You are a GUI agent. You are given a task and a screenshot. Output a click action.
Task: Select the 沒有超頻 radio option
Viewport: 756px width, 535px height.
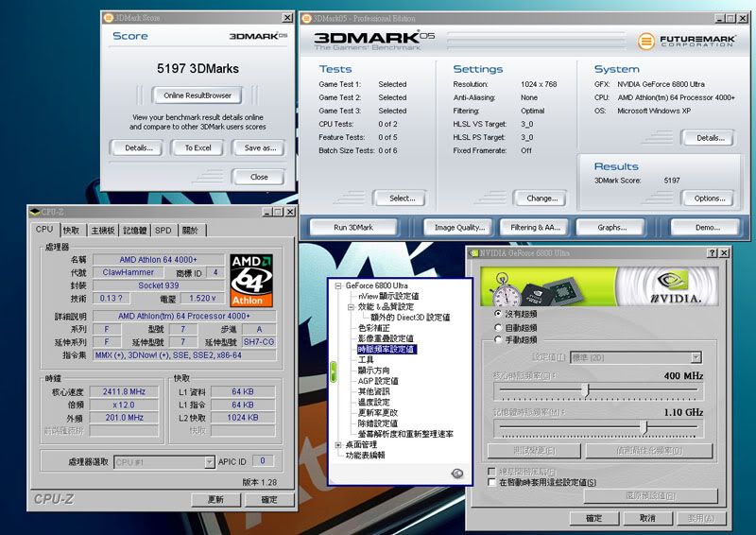click(x=498, y=314)
